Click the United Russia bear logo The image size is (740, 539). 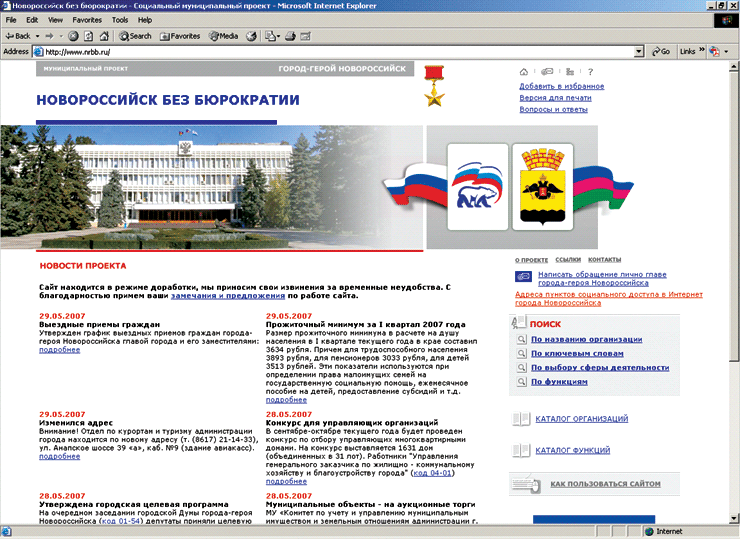point(478,187)
